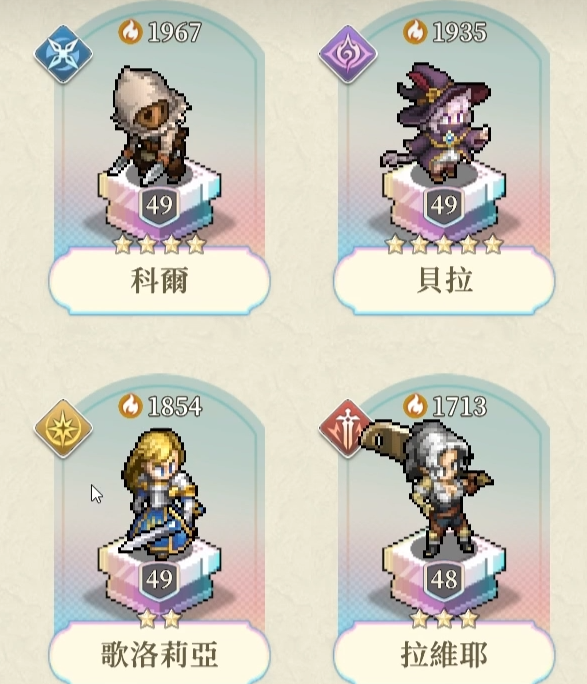Click the 拉維耶 name label
The image size is (587, 684).
[x=444, y=653]
